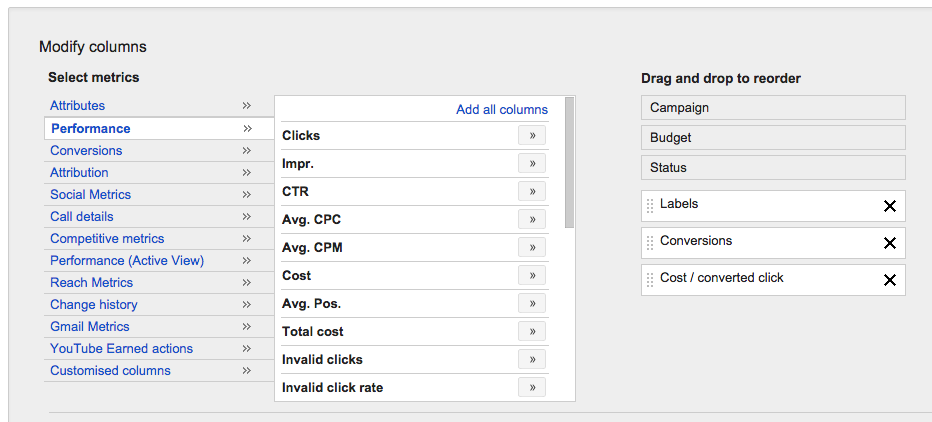Select the Conversions metrics category
Viewport: 932px width, 422px height.
pos(86,150)
